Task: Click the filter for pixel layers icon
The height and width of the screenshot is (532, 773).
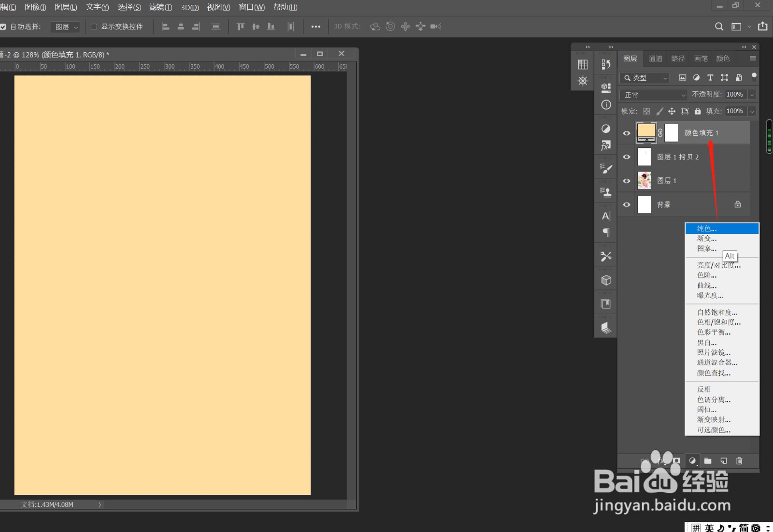Action: (x=682, y=78)
